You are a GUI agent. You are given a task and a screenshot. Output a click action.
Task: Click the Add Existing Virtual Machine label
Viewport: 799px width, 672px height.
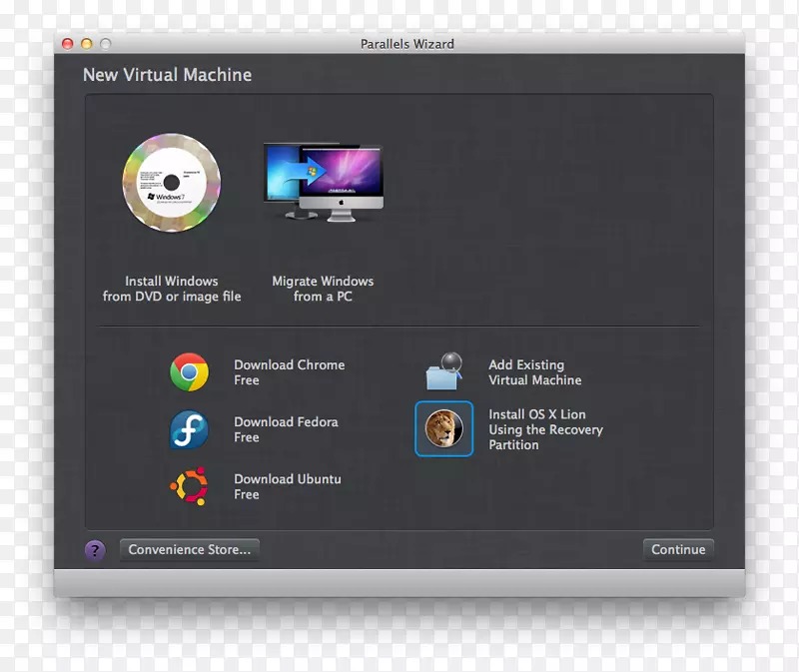(x=534, y=371)
